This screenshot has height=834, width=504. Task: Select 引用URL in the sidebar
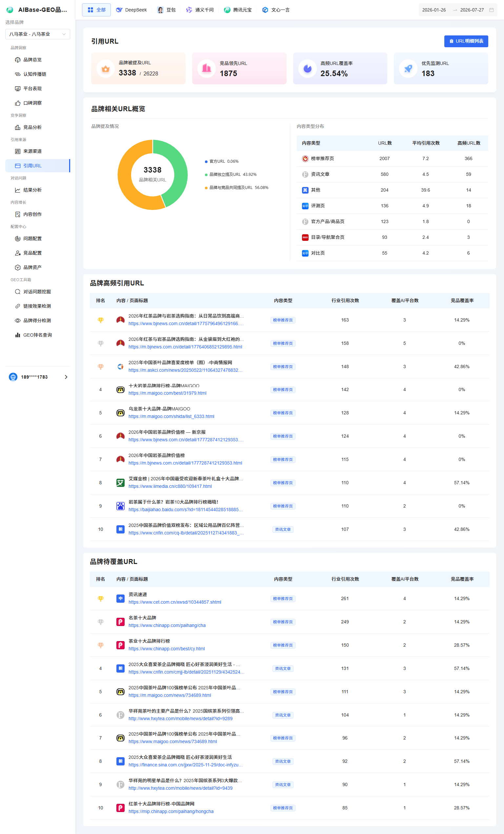(x=38, y=165)
